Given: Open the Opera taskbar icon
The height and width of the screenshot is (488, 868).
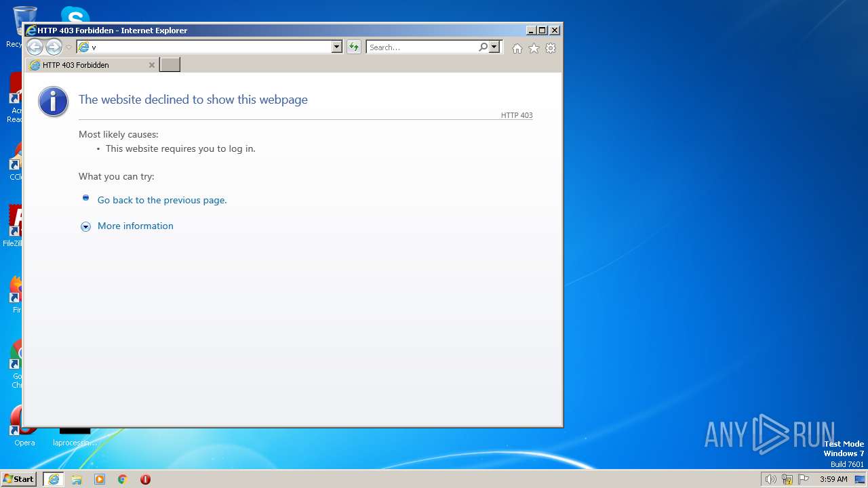Looking at the screenshot, I should pos(145,479).
